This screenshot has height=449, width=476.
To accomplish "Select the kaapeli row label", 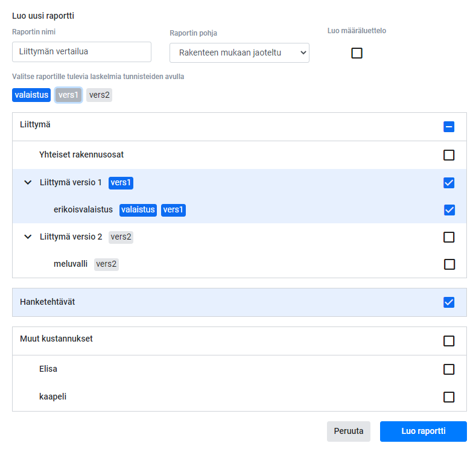I will (x=53, y=396).
